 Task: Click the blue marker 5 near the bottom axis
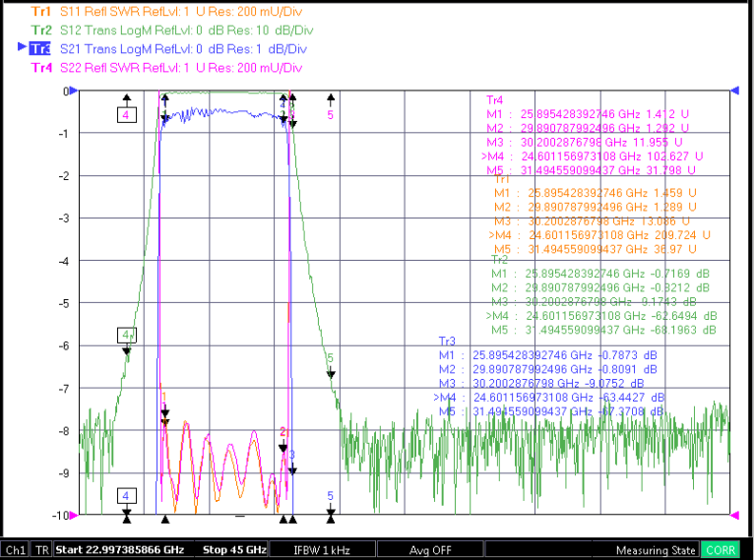(331, 496)
